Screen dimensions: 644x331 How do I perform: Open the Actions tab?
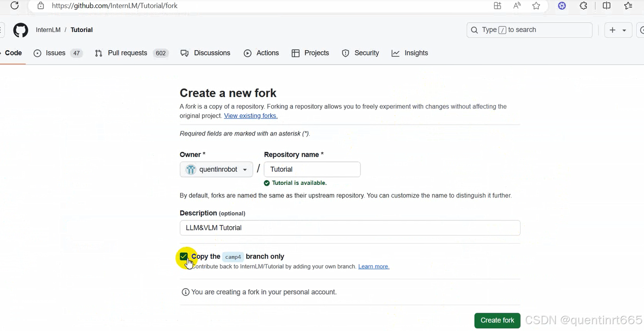[261, 53]
